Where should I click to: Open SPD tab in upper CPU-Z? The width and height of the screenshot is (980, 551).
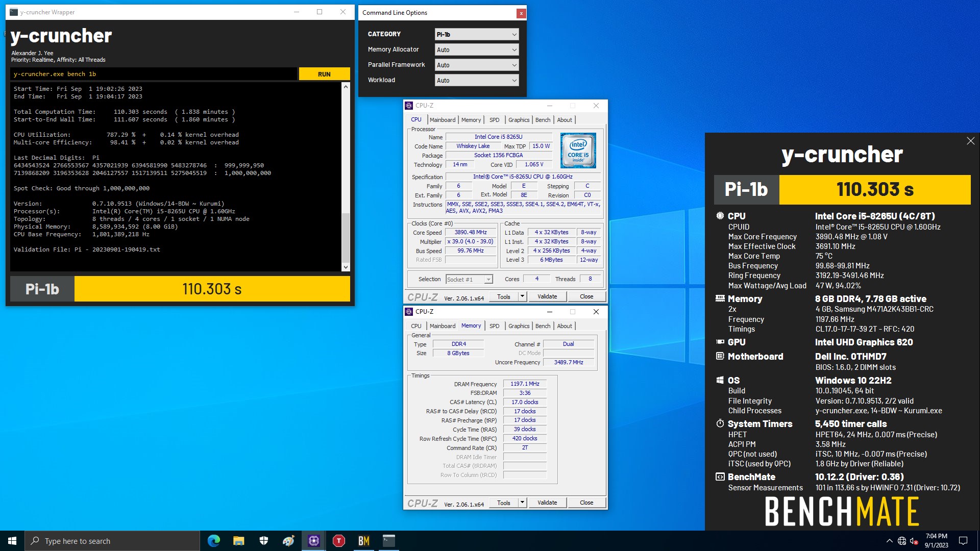click(x=494, y=120)
